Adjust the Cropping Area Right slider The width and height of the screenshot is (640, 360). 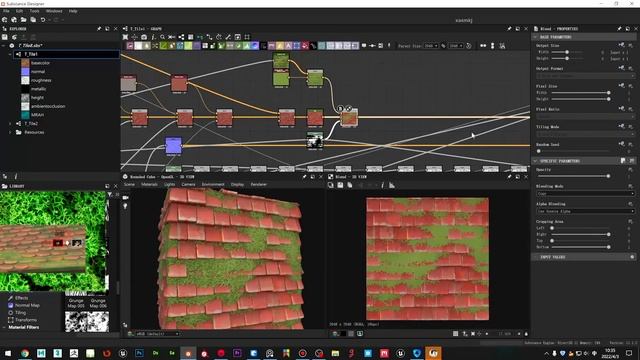[x=580, y=234]
